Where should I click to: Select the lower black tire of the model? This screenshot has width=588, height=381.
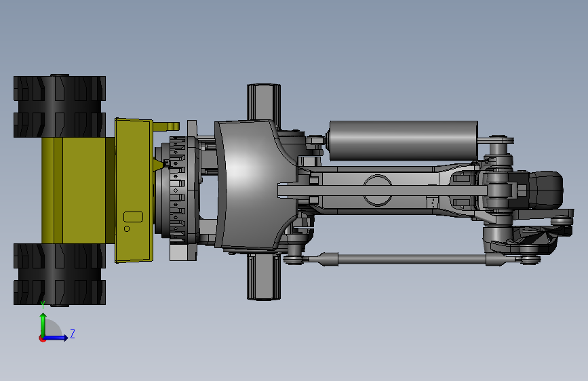(60, 275)
